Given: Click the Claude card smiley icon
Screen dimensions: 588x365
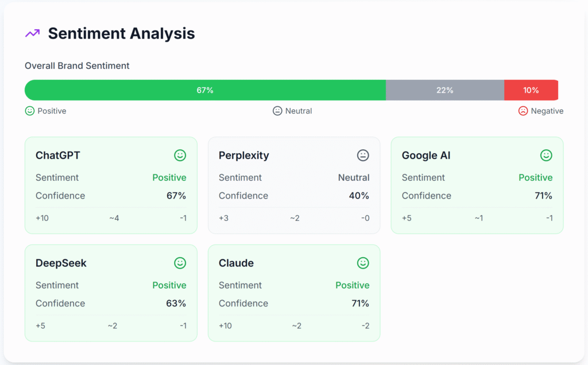Looking at the screenshot, I should (363, 263).
